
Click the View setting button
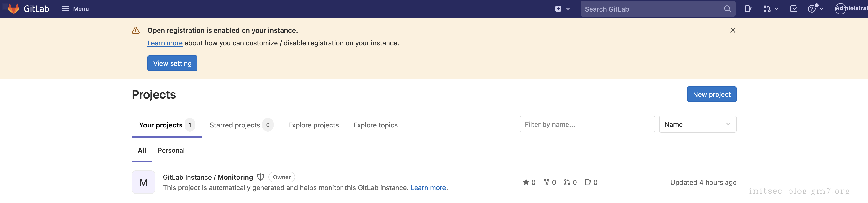172,64
